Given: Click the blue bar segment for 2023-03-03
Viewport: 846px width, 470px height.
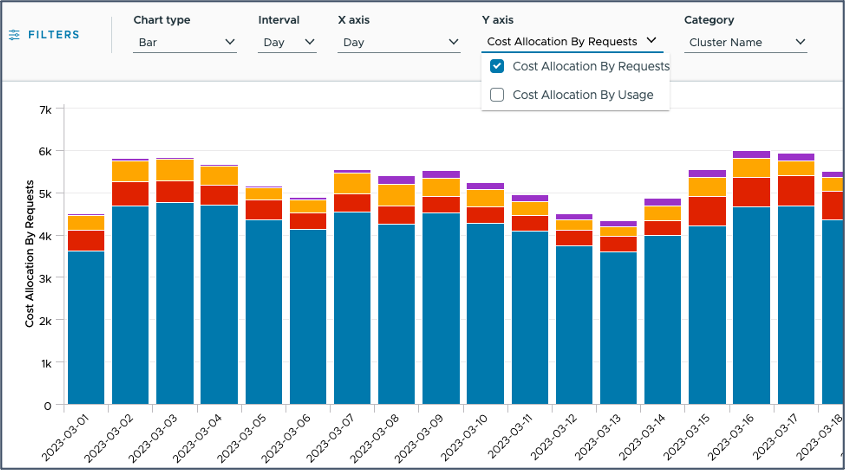Looking at the screenshot, I should pos(175,304).
